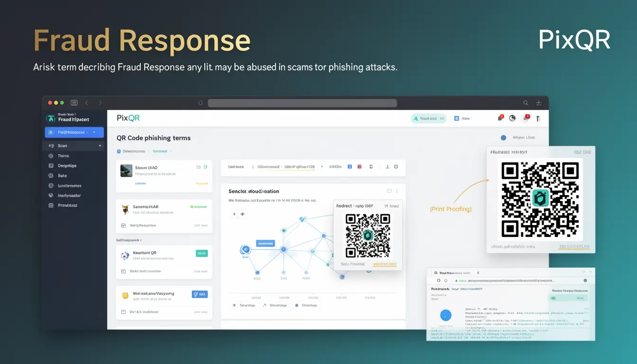The image size is (637, 364).
Task: Click the red square icon in filter toolbar
Action: pos(359,167)
